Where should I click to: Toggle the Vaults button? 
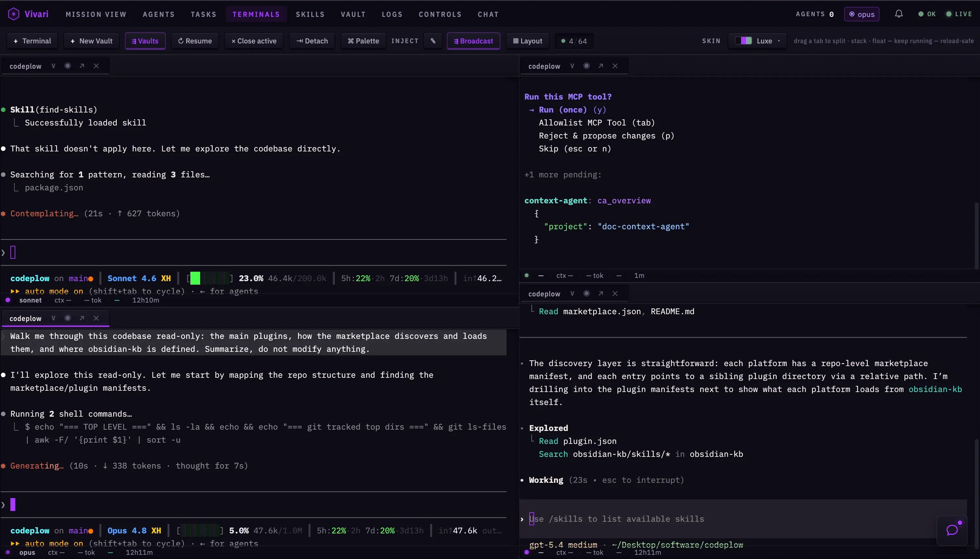tap(145, 41)
